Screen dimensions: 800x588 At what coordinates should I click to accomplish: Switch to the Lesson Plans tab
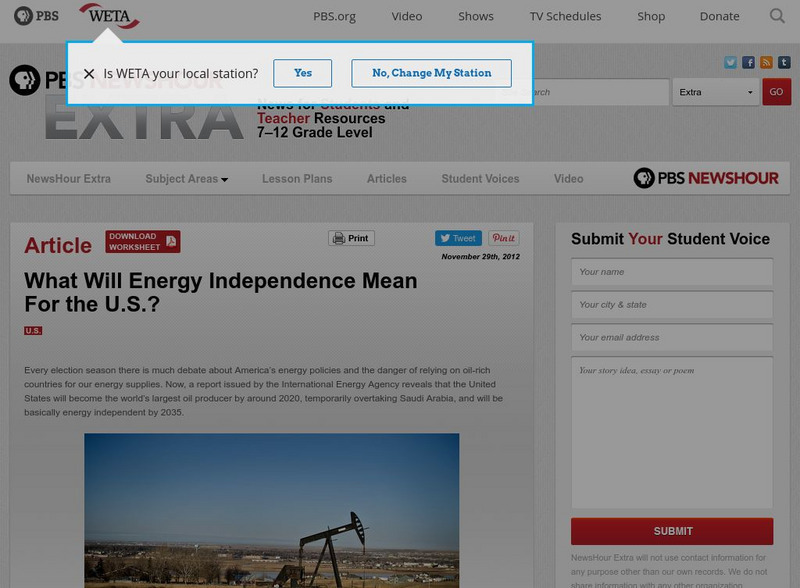[297, 178]
